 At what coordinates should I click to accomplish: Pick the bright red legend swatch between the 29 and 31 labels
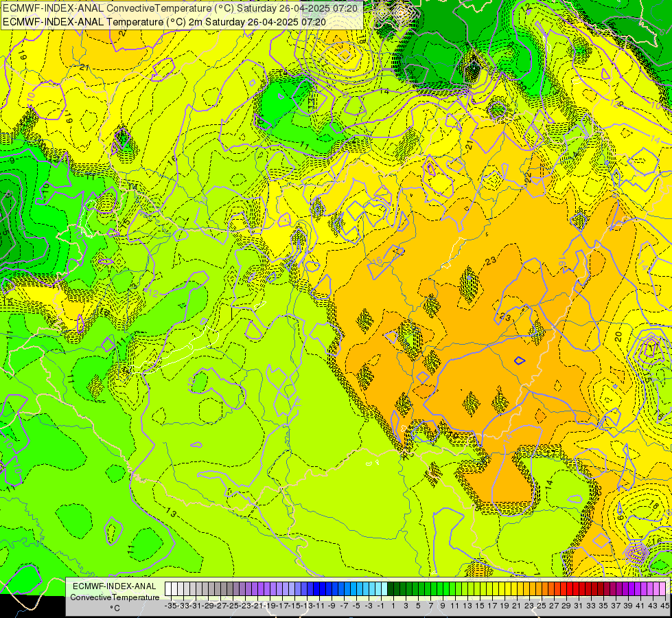(570, 589)
